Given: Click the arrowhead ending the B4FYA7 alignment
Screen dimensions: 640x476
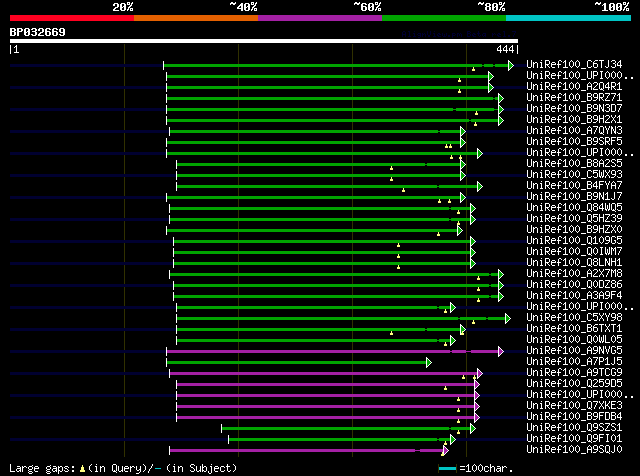Looking at the screenshot, I should (480, 187).
